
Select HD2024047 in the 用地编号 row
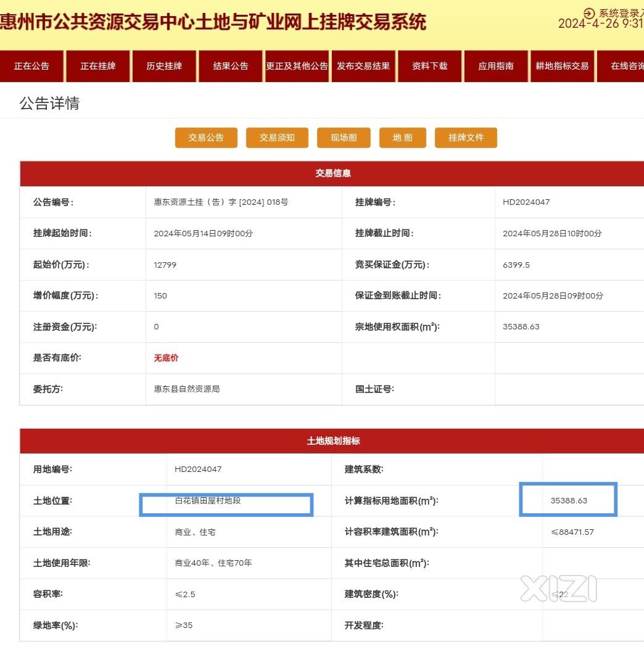[198, 469]
